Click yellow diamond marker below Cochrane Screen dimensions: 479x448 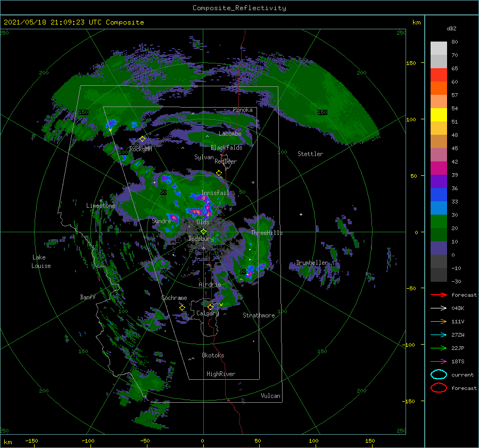click(183, 308)
